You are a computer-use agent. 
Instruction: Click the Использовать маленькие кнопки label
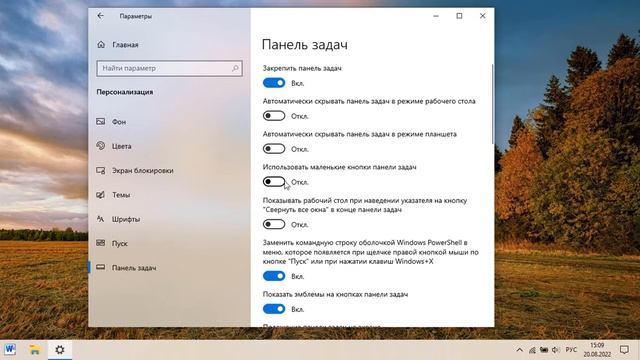(339, 167)
